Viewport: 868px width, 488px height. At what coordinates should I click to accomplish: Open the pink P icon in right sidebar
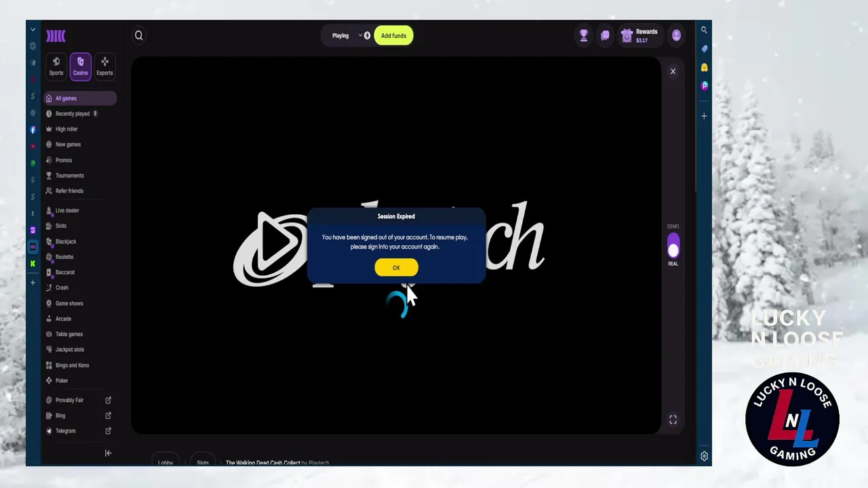tap(704, 86)
